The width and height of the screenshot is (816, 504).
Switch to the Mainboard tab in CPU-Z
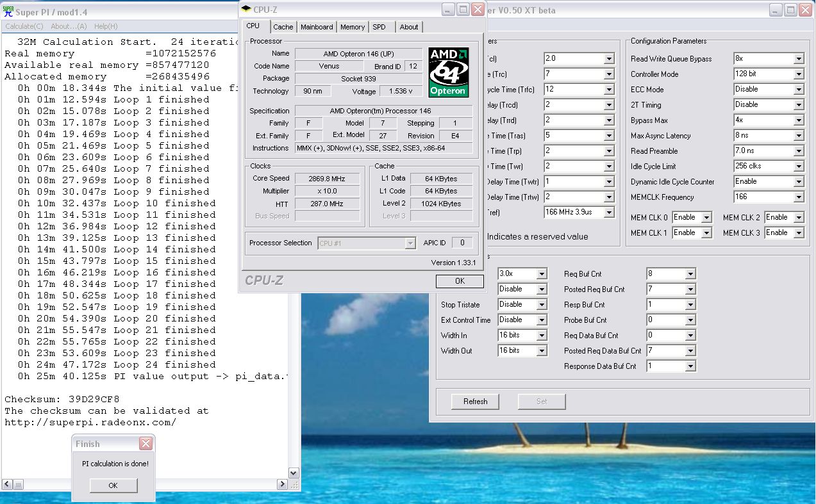click(317, 27)
